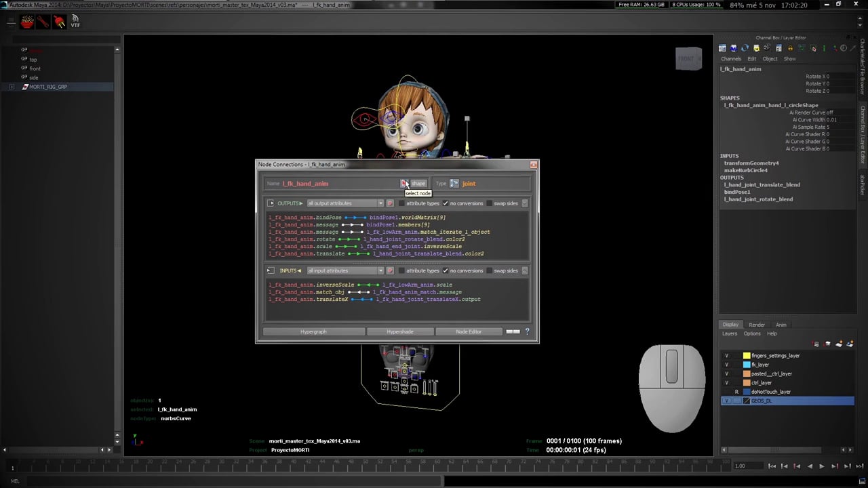Enable attribute types in INPUTS section
The height and width of the screenshot is (488, 868).
401,270
